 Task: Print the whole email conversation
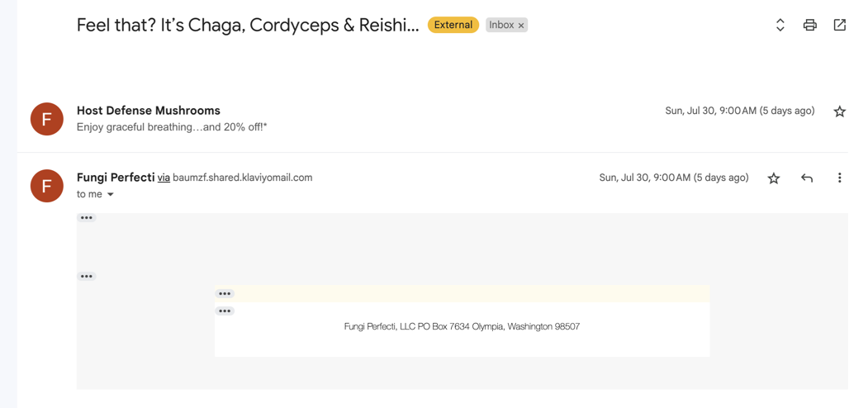point(810,25)
